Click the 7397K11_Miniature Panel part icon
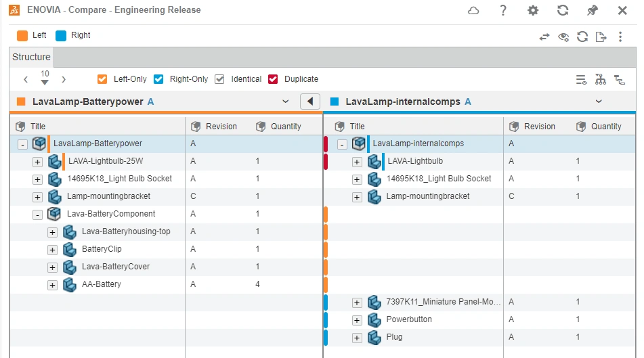 [x=374, y=302]
